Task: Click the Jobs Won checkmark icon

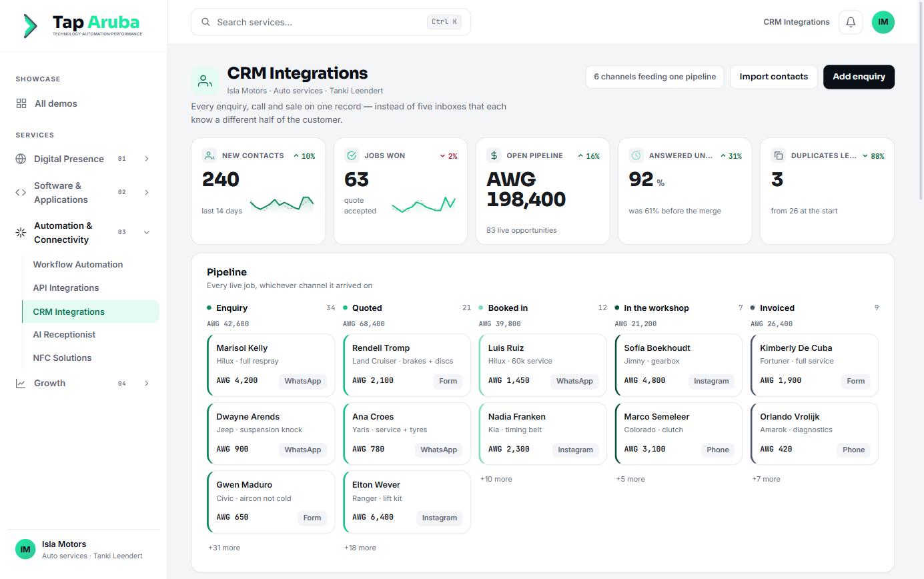Action: pos(352,155)
